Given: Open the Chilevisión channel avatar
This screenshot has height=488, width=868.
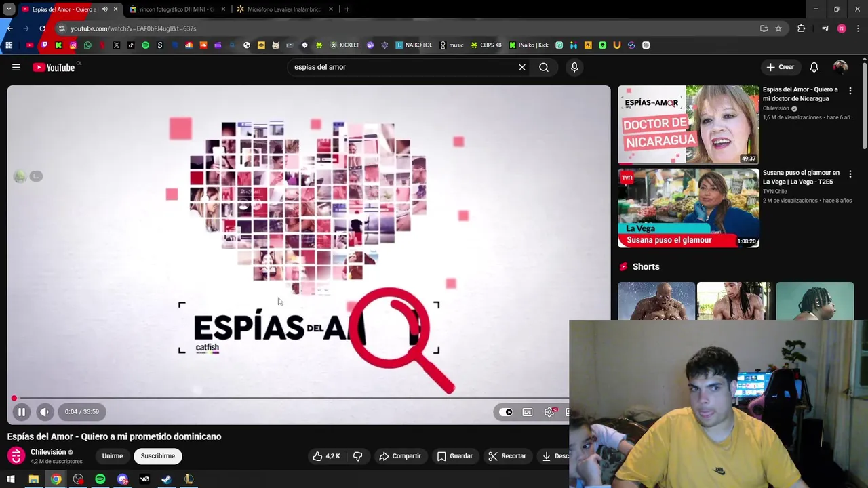Looking at the screenshot, I should coord(16,456).
